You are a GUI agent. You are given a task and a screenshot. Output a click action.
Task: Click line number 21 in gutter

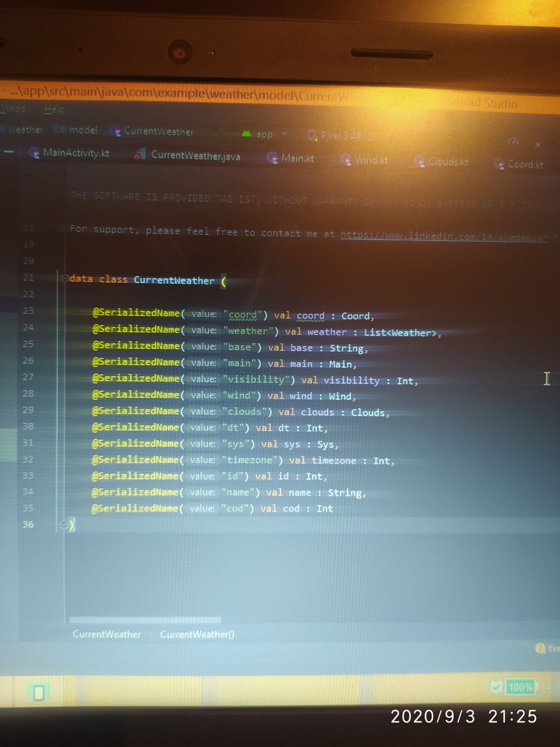[x=29, y=277]
